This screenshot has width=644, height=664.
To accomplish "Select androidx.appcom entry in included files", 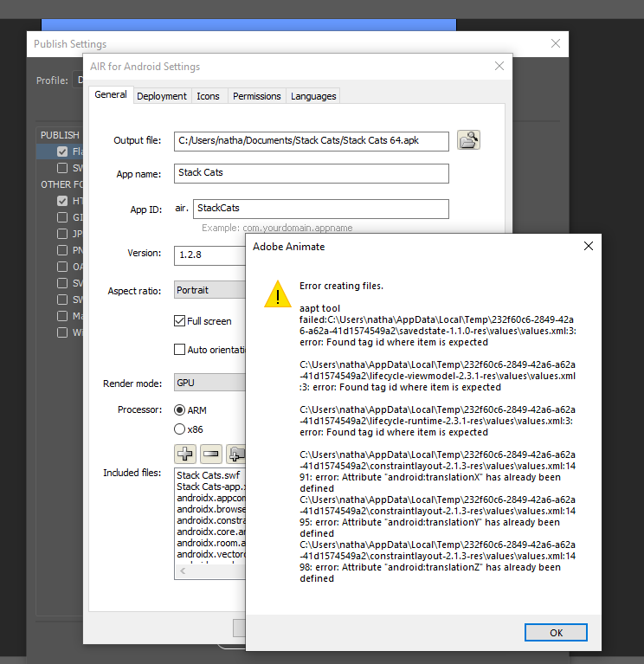I will click(211, 498).
